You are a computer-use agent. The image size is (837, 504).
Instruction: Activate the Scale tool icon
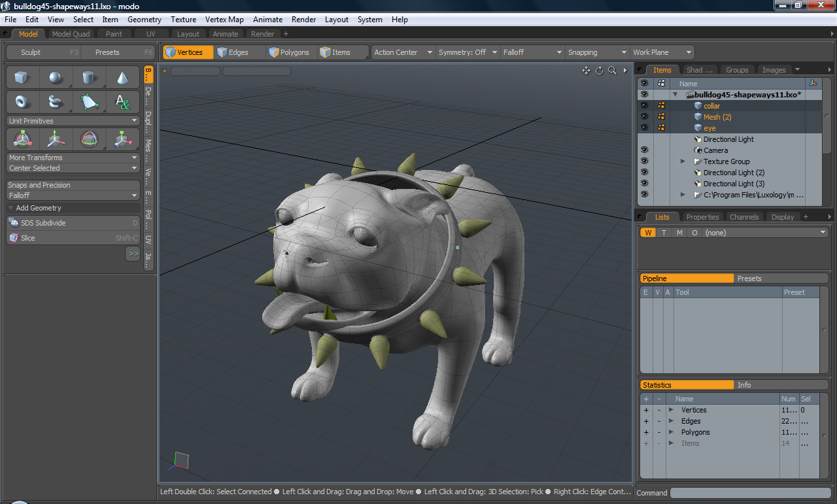point(122,139)
